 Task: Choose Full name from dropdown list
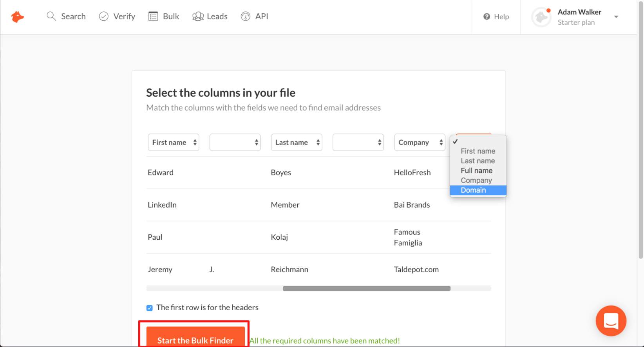(476, 171)
